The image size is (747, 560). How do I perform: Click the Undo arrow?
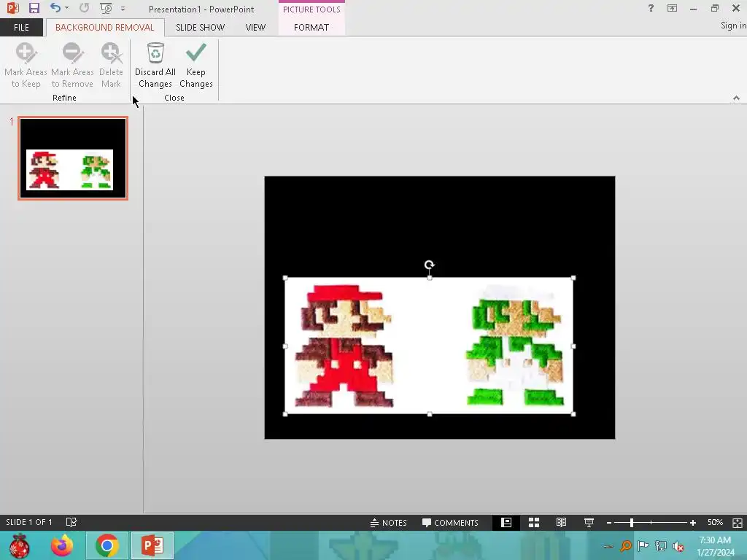pos(55,8)
